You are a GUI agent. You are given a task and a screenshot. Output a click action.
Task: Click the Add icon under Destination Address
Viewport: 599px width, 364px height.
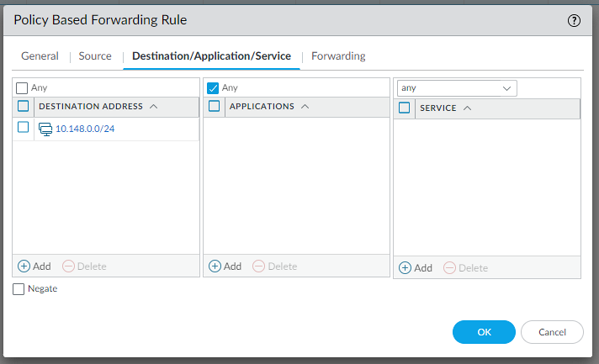[24, 266]
